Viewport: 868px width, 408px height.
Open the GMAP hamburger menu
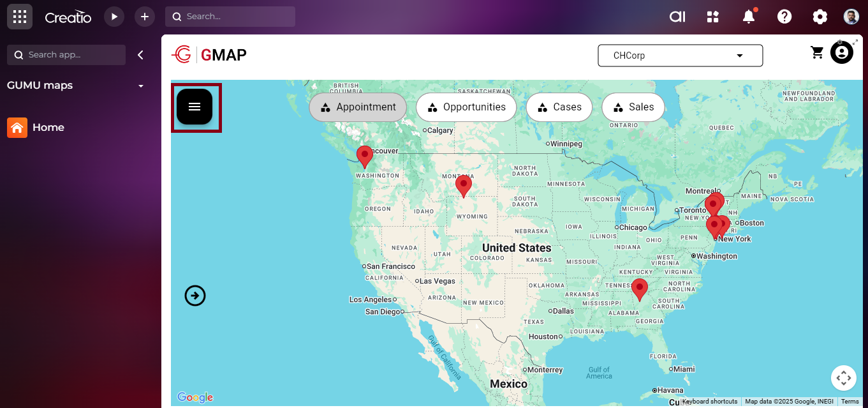(195, 107)
